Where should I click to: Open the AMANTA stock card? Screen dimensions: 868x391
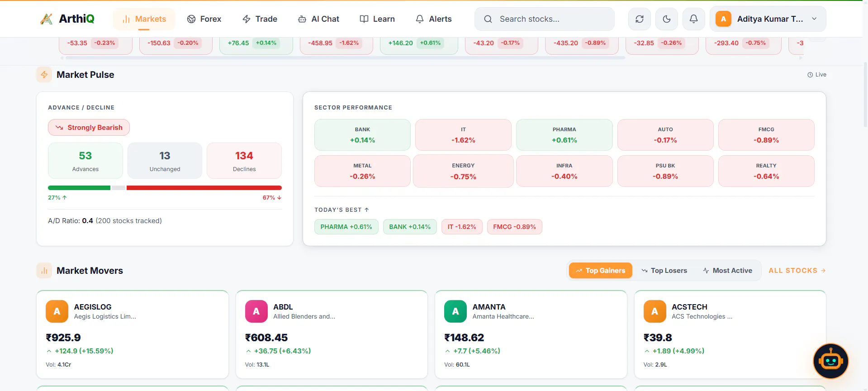coord(531,334)
